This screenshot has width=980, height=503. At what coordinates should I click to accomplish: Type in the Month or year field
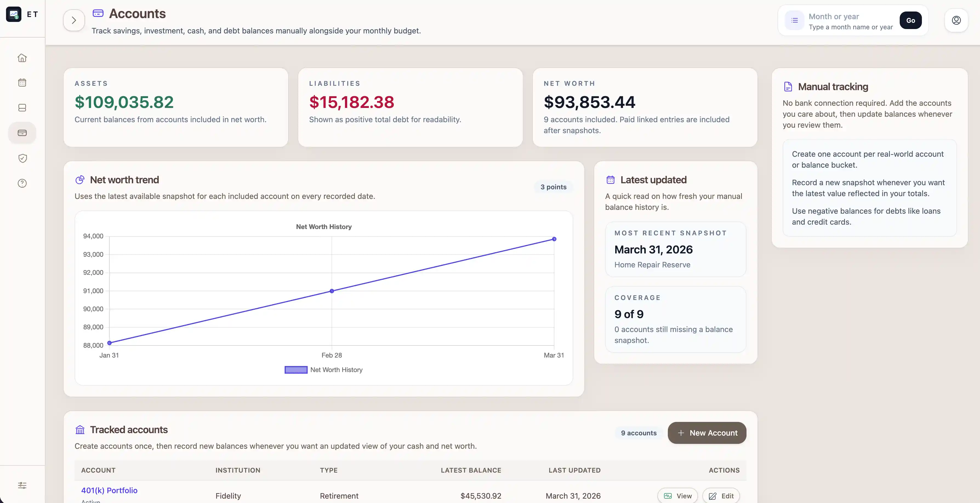[x=850, y=17]
